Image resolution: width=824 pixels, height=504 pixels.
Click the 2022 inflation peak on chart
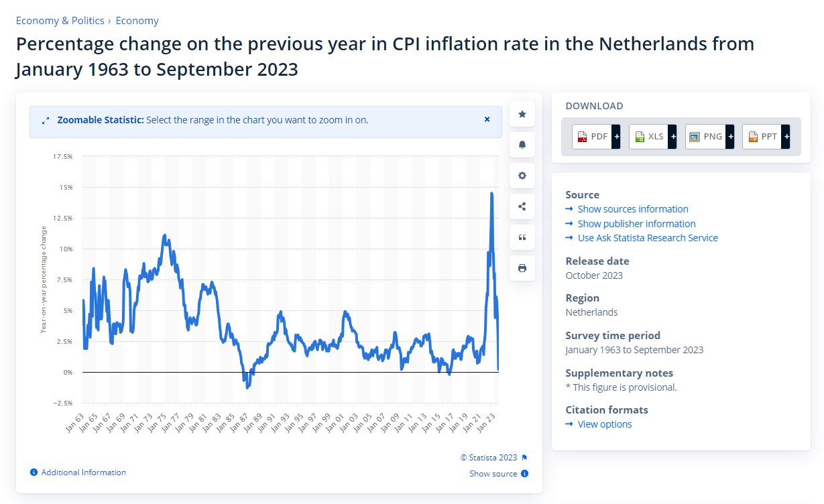coord(492,194)
